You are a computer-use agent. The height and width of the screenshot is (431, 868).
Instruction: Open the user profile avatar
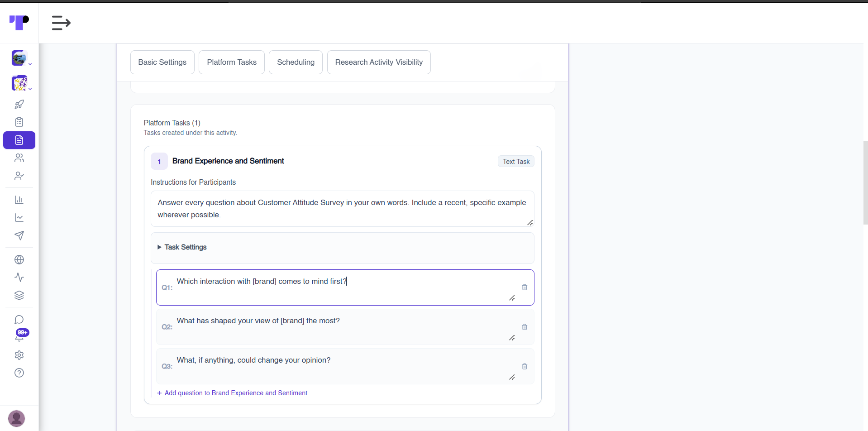pyautogui.click(x=17, y=418)
